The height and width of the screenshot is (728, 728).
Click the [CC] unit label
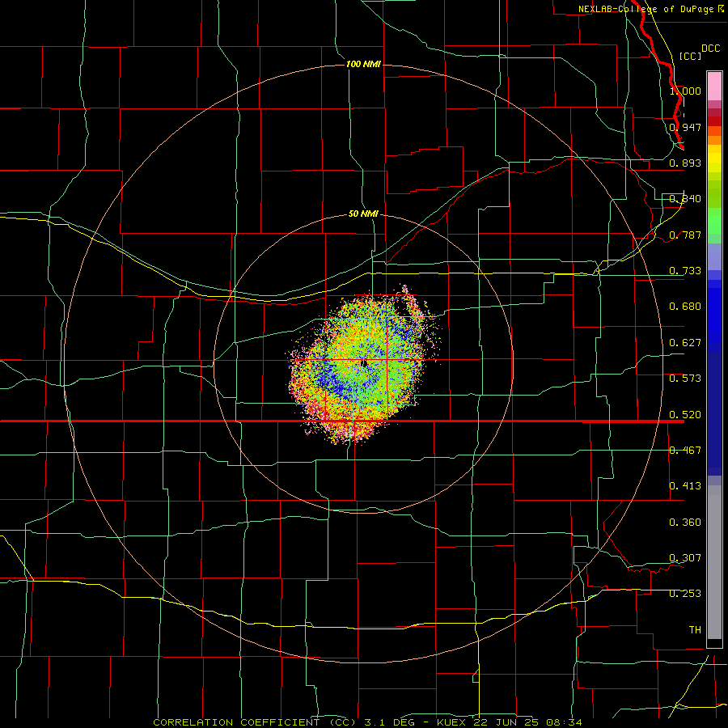[x=691, y=56]
